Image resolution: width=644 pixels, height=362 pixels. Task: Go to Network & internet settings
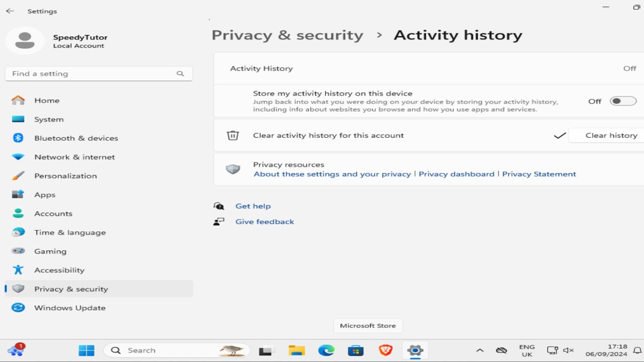click(x=99, y=157)
